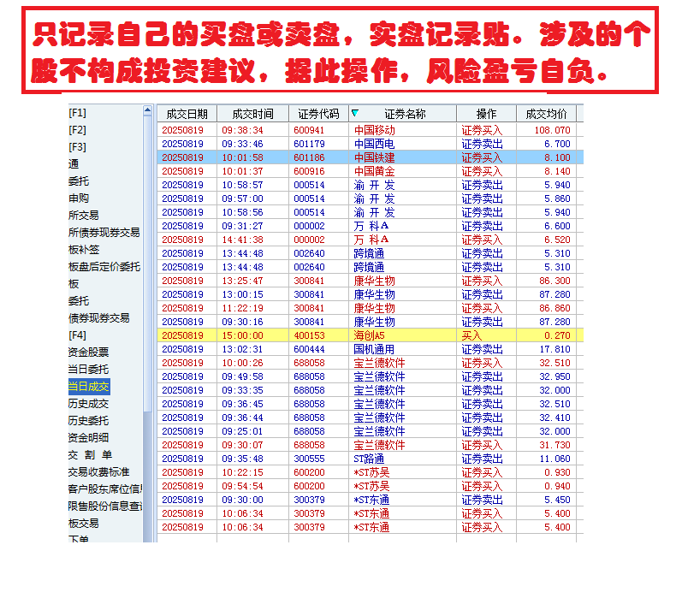Open 限售股份信息 entry in the sidebar
682x616 pixels.
click(105, 506)
